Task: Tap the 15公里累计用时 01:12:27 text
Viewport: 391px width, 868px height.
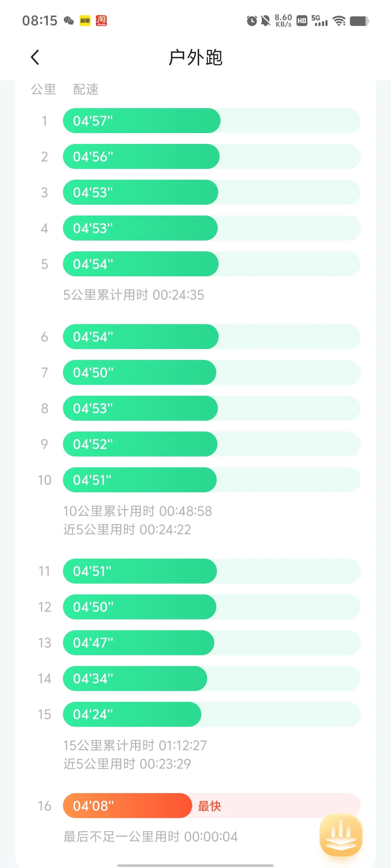Action: 135,745
